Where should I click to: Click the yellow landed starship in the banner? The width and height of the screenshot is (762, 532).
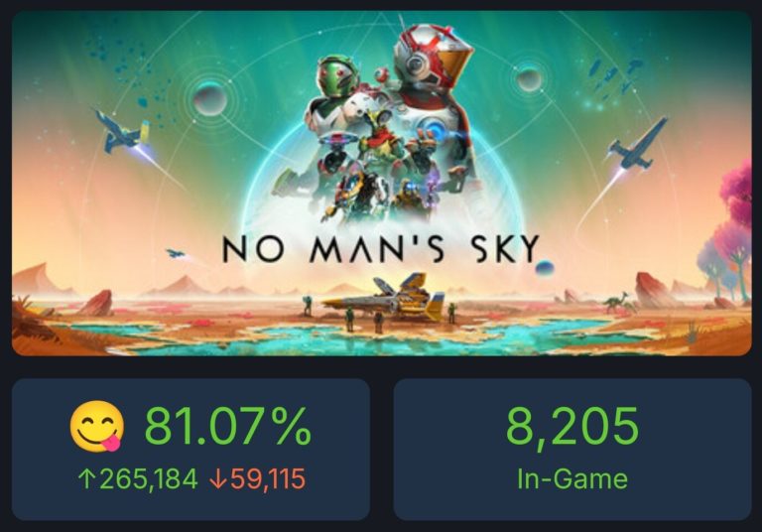[390, 296]
